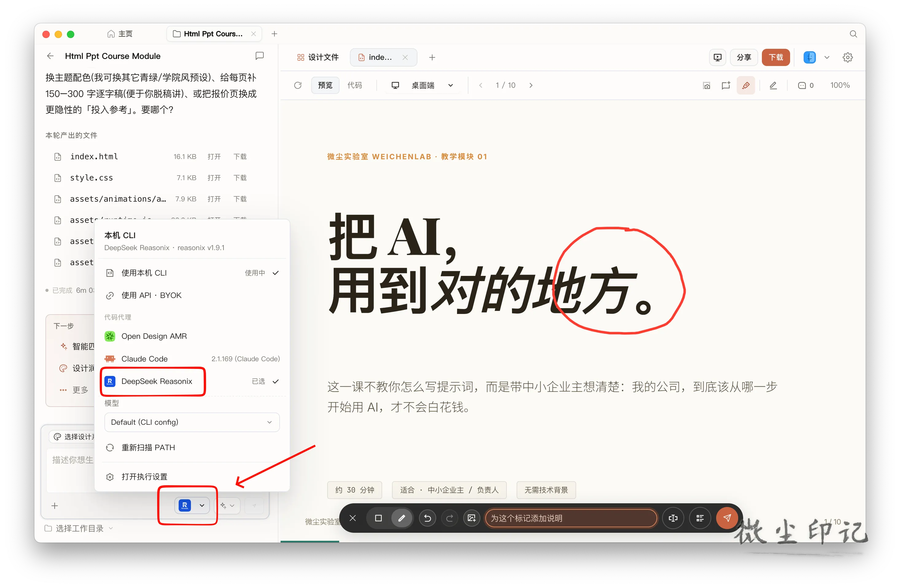Click the 分享 share button

744,57
